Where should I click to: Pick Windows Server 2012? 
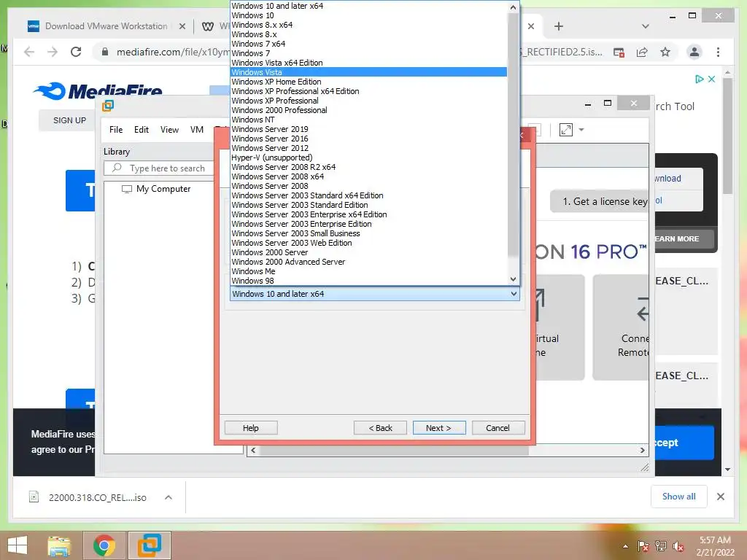coord(368,148)
